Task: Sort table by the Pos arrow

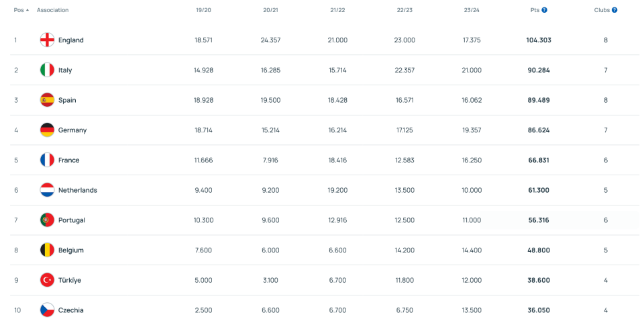Action: [x=28, y=10]
